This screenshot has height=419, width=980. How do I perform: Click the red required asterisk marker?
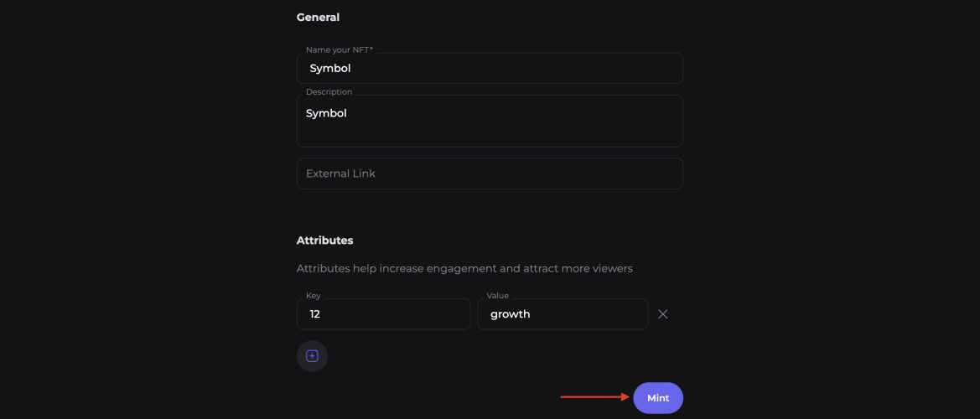(x=371, y=49)
